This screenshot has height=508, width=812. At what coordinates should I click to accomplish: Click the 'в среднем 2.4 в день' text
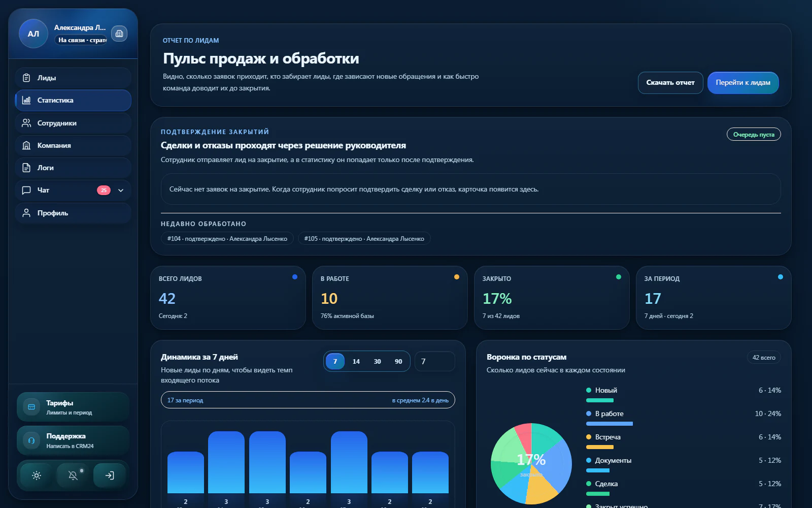[x=420, y=400]
